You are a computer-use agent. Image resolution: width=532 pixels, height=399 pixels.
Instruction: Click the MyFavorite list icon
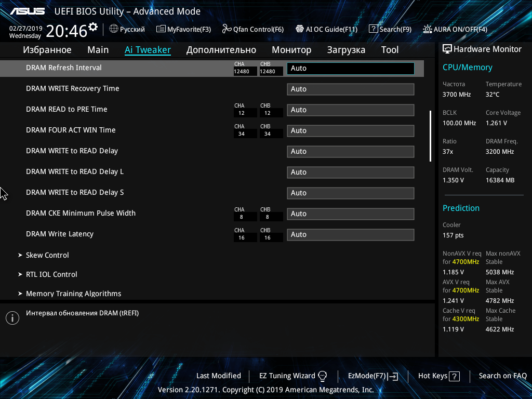pyautogui.click(x=161, y=29)
